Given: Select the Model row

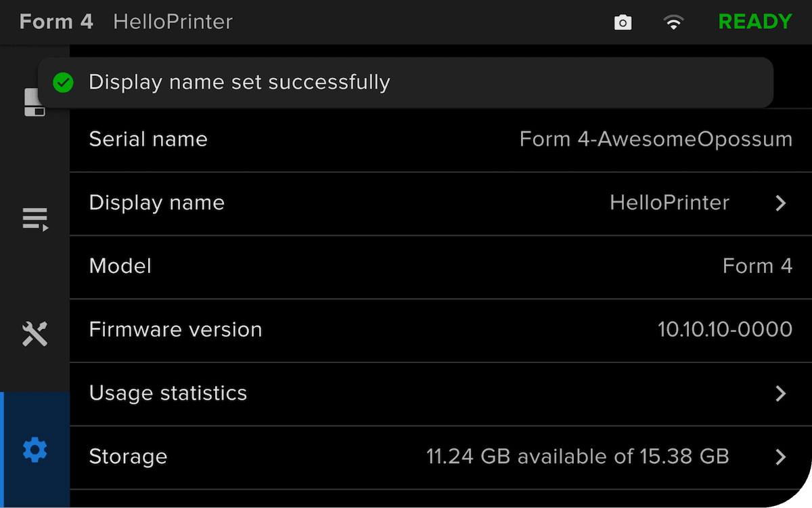Looking at the screenshot, I should tap(441, 267).
